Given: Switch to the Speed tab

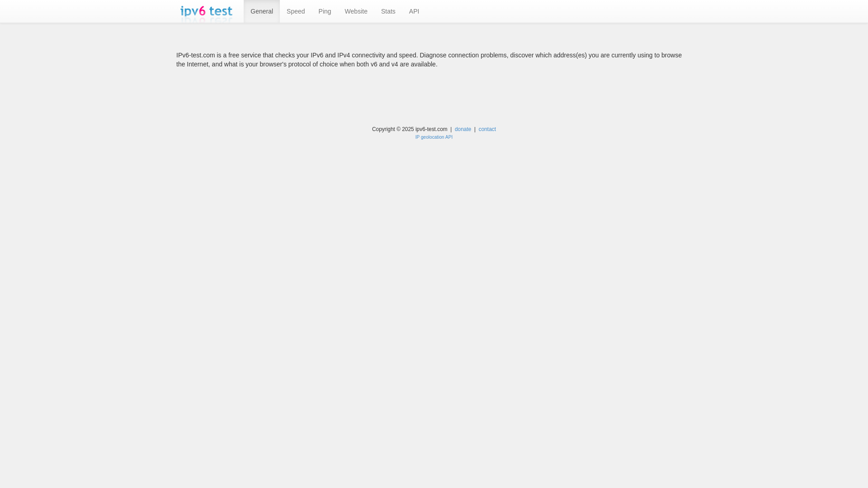Looking at the screenshot, I should 296,11.
